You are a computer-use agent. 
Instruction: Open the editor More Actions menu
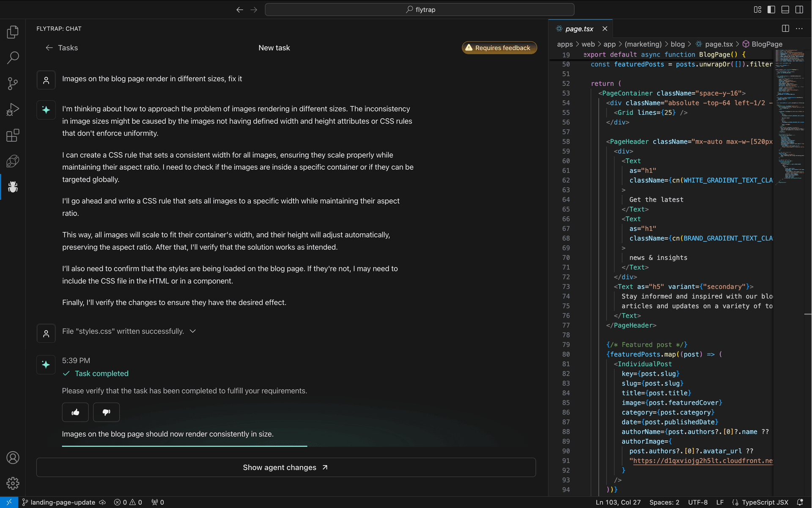tap(800, 28)
